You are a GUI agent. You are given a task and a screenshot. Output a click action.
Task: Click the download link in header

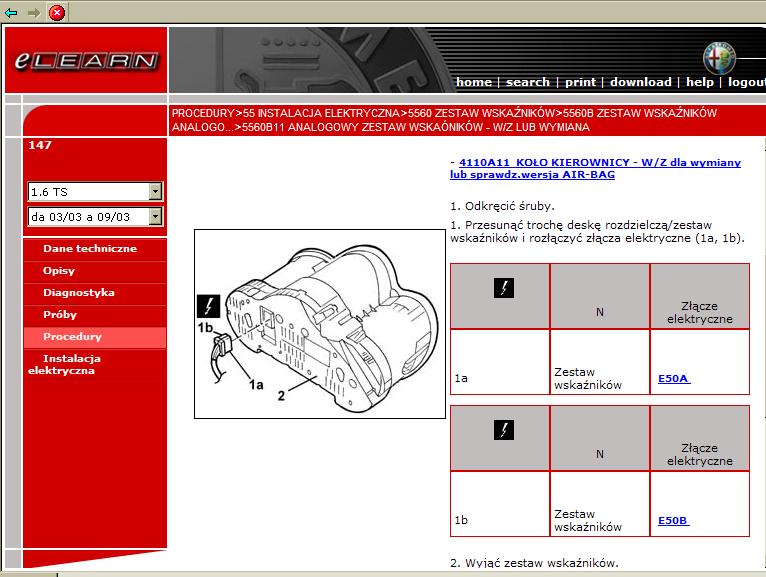coord(640,82)
